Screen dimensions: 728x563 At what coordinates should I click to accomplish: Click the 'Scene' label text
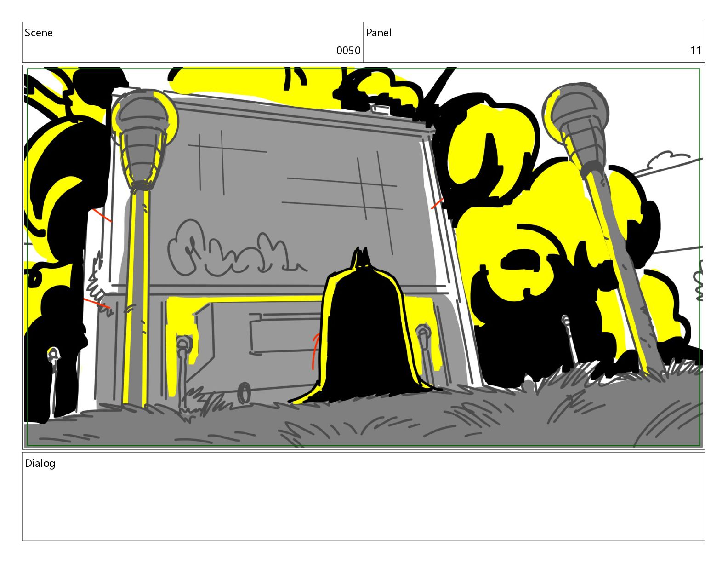(x=39, y=33)
